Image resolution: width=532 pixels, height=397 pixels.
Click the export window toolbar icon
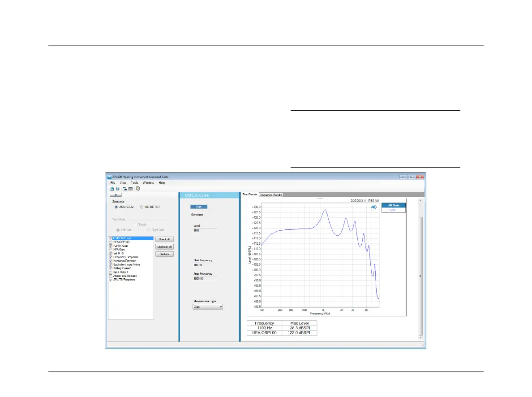click(125, 189)
